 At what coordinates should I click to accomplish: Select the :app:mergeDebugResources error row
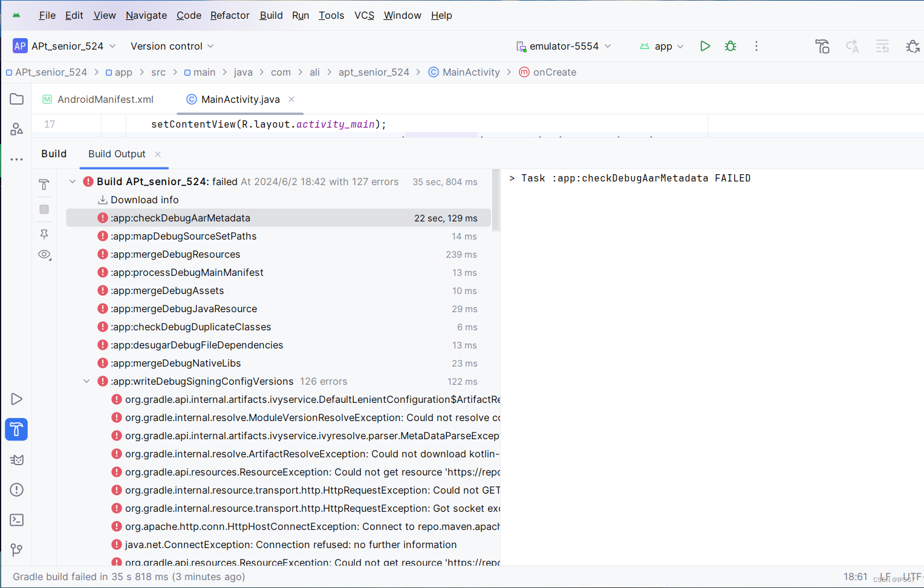pos(278,254)
